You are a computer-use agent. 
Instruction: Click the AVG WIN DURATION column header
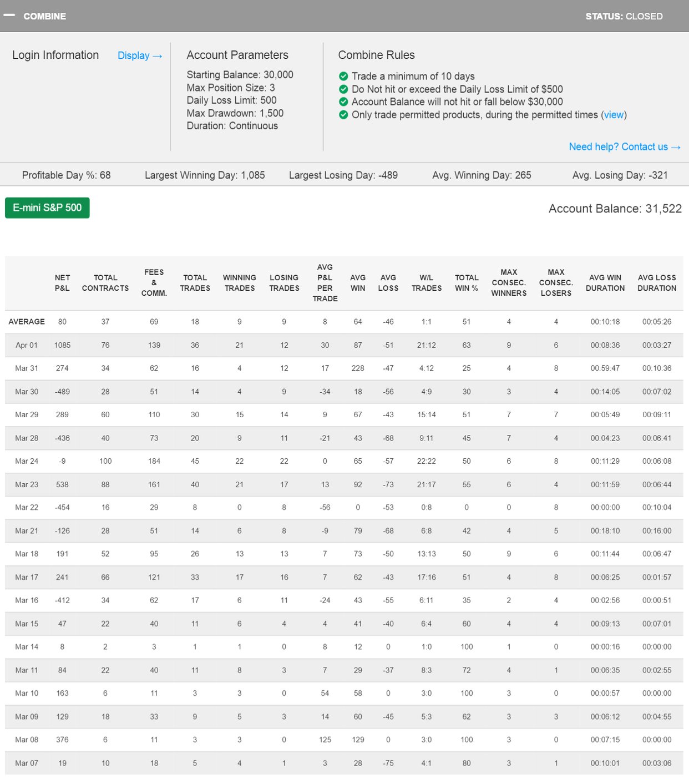605,282
